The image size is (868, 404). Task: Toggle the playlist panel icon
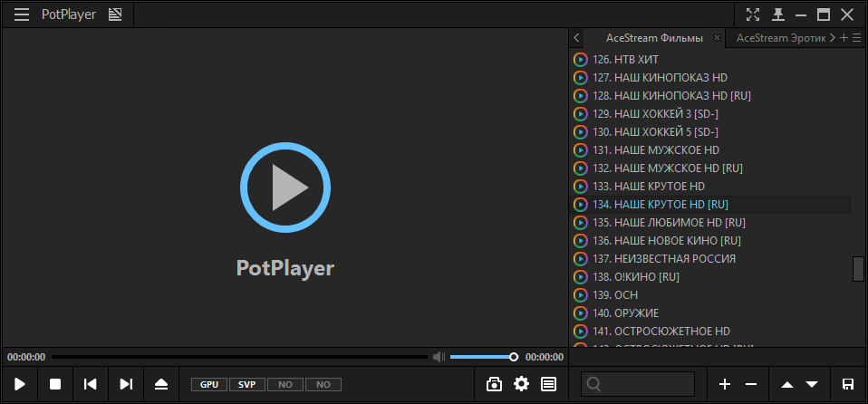pos(548,384)
